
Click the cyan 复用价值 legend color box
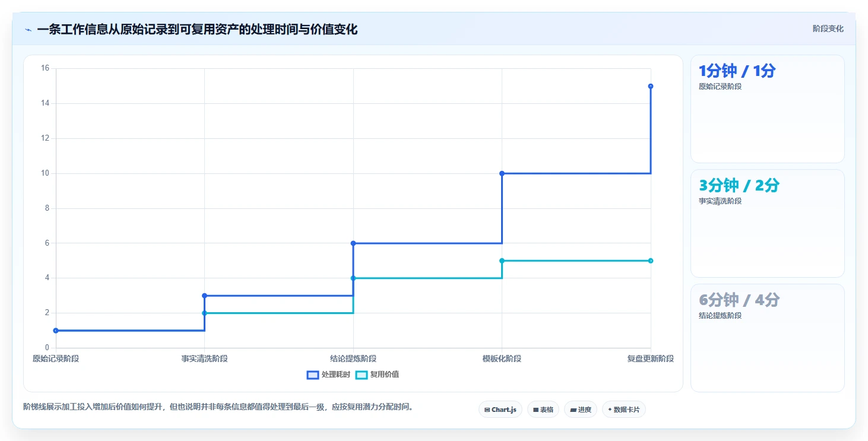[362, 375]
